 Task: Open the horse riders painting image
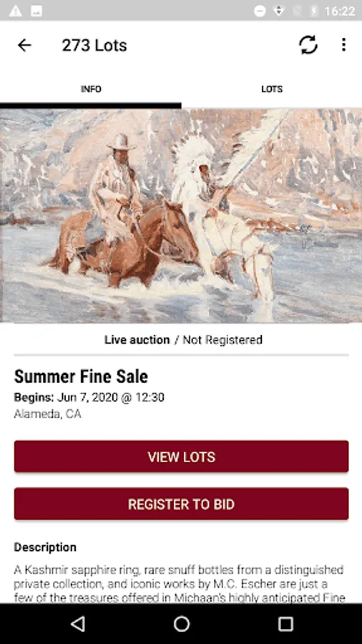coord(181,215)
